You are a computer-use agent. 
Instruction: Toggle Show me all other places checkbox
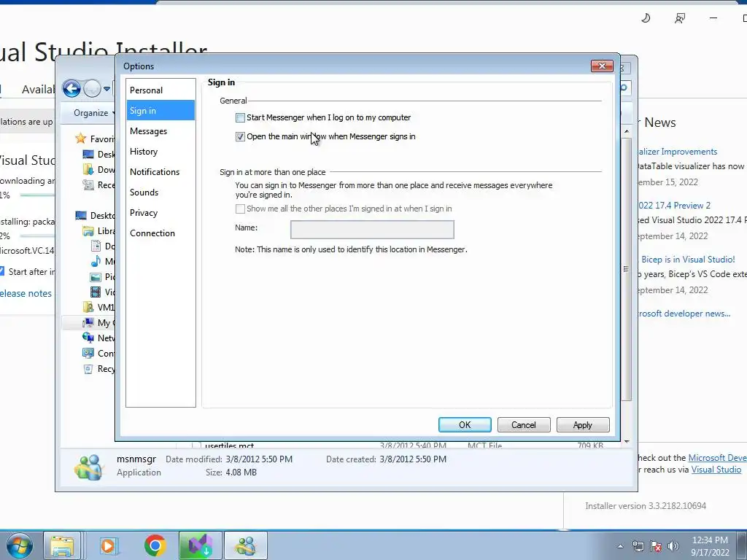240,209
